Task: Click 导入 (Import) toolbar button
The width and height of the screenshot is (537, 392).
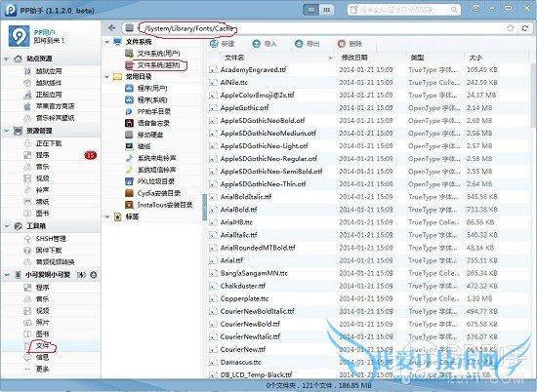Action: point(265,44)
